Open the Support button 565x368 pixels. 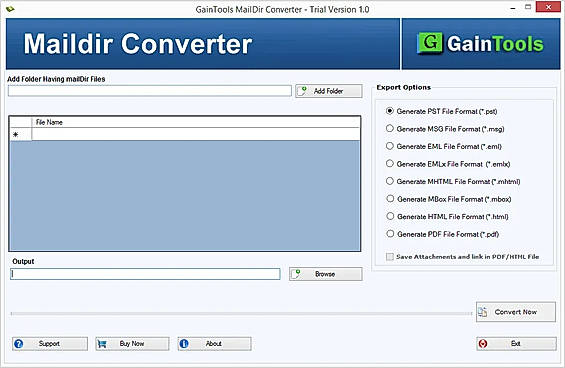tap(50, 344)
